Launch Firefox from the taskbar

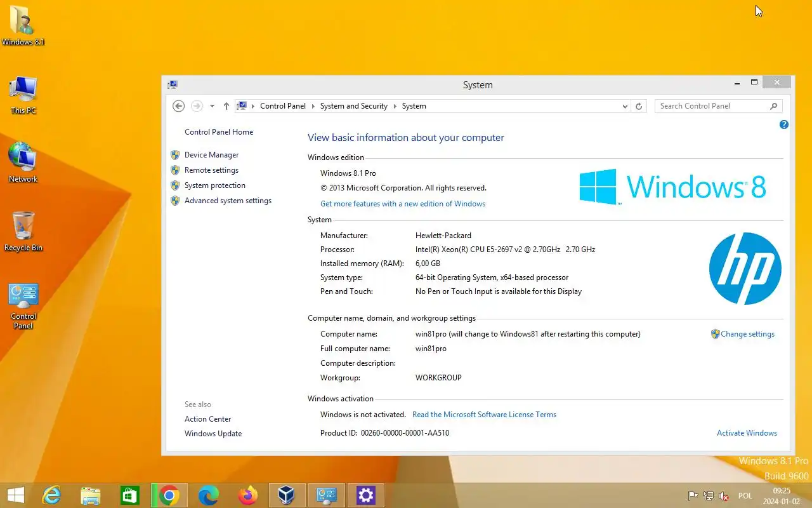tap(248, 495)
